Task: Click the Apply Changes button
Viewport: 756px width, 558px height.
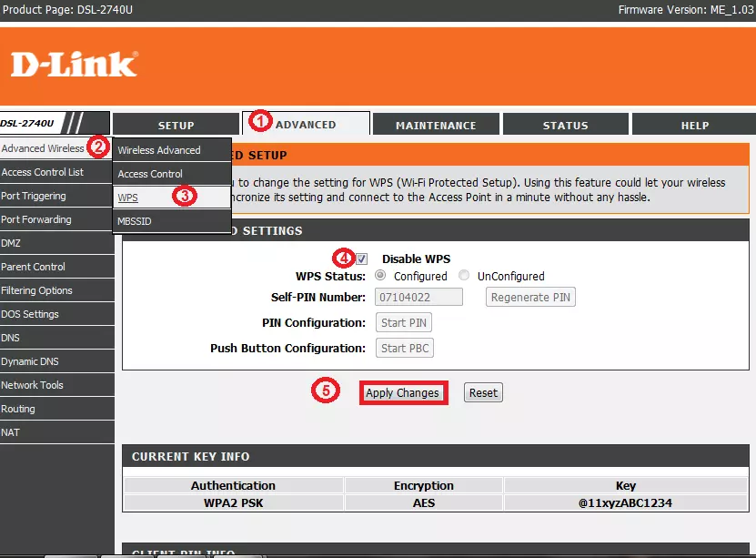Action: pyautogui.click(x=403, y=392)
